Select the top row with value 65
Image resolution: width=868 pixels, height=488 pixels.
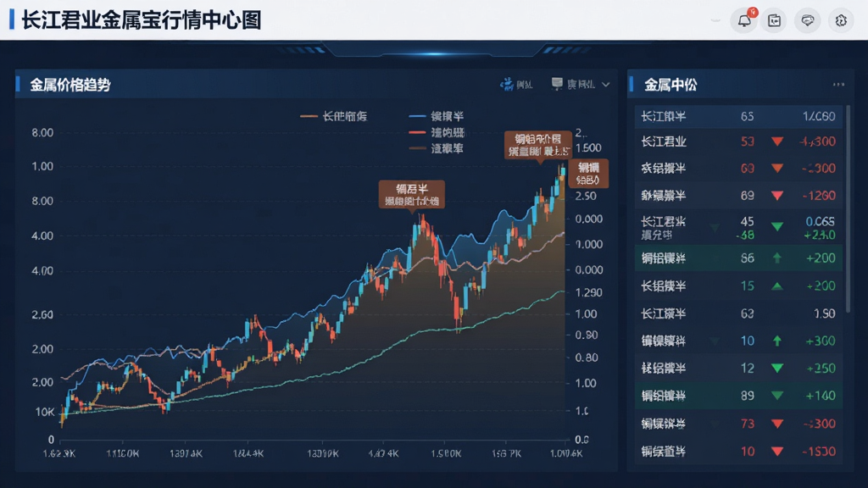738,116
